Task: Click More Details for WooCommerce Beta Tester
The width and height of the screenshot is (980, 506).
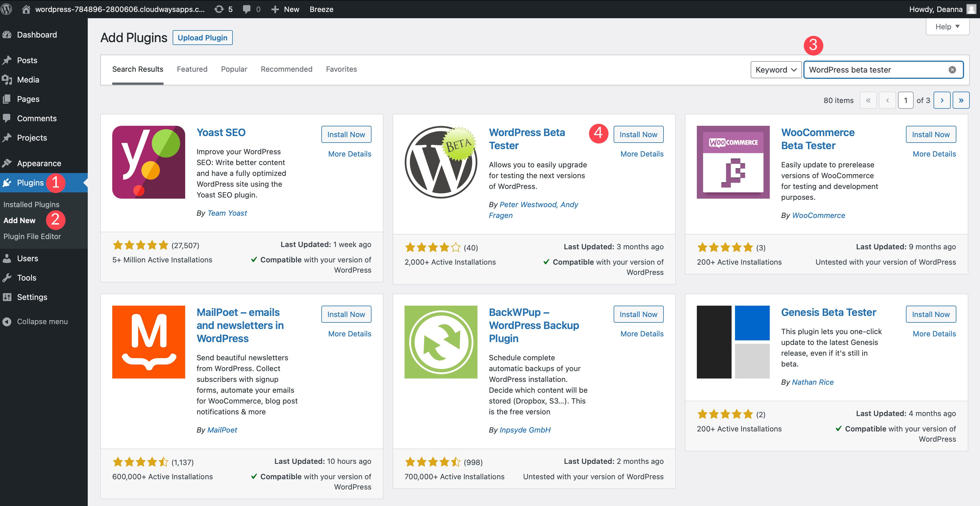Action: click(934, 154)
